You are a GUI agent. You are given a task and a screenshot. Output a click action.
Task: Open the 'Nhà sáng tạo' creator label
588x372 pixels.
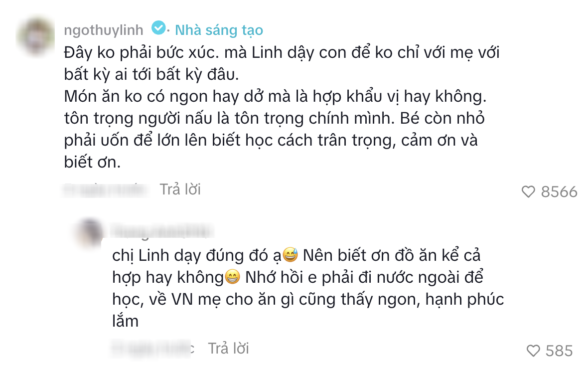coord(218,30)
